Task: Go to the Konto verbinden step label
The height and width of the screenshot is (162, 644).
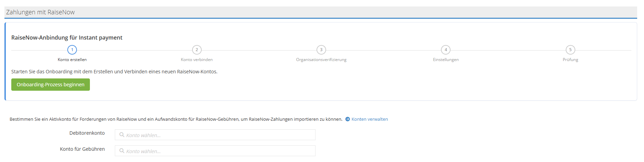Action: [197, 60]
